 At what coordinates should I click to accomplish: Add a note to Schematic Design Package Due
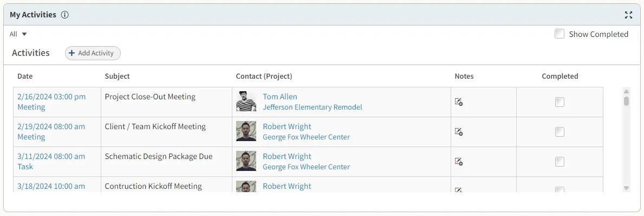(x=459, y=162)
